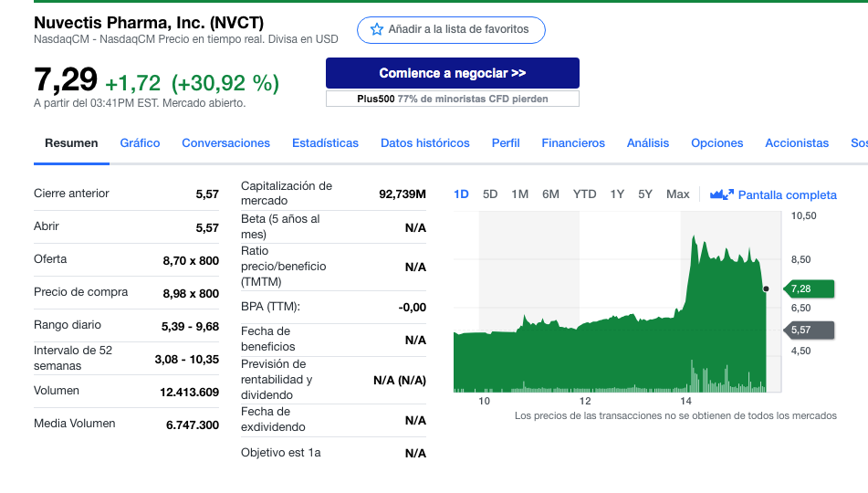This screenshot has height=493, width=868.
Task: Click market cap value 92,739M
Action: (x=403, y=194)
